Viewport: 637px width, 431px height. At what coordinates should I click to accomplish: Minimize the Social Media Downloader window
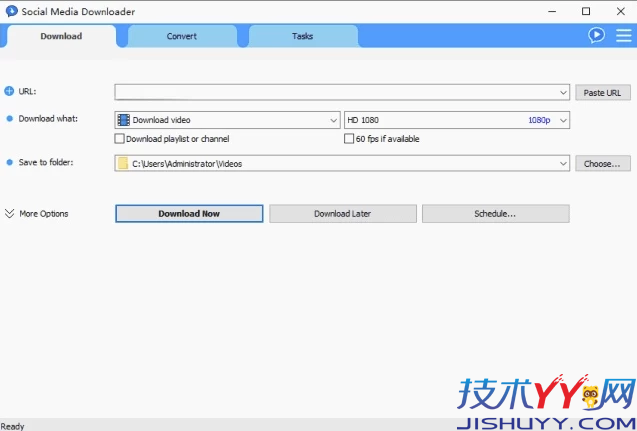552,11
